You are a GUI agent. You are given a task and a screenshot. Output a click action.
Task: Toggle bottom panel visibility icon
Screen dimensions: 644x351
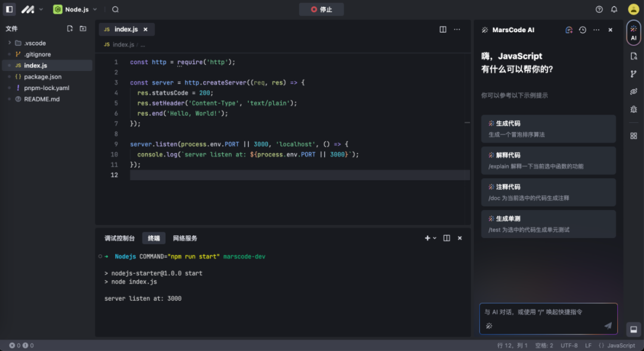point(633,329)
